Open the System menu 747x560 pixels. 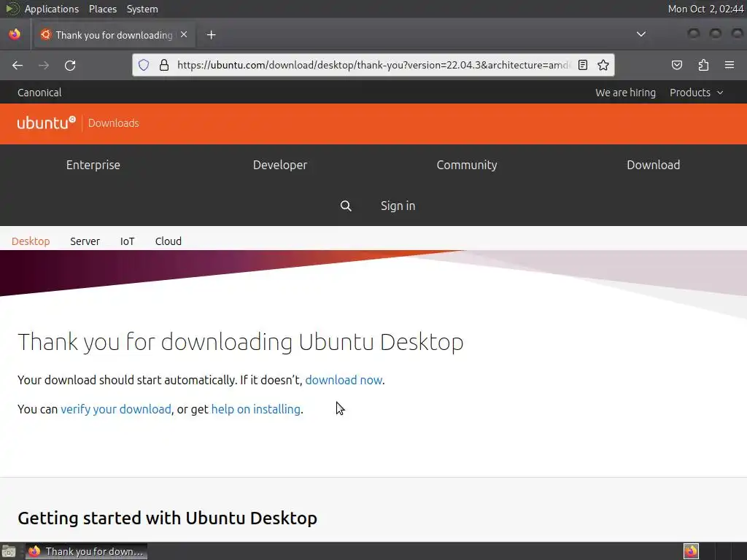tap(142, 9)
